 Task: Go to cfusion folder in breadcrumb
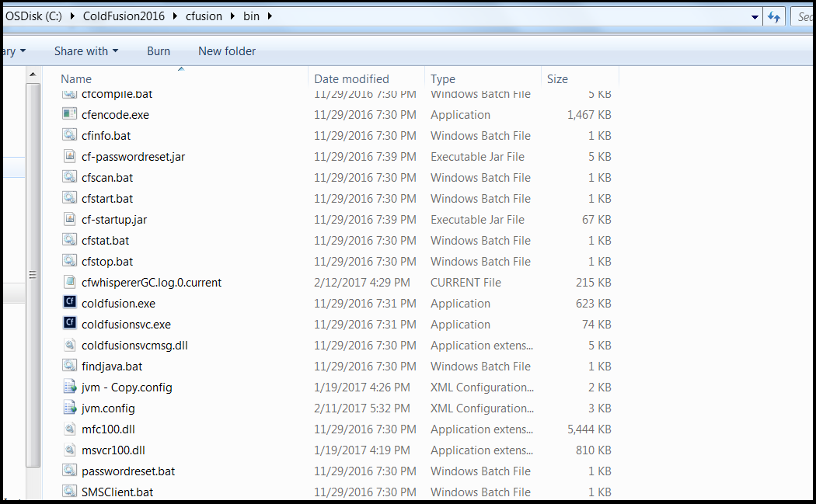point(204,16)
